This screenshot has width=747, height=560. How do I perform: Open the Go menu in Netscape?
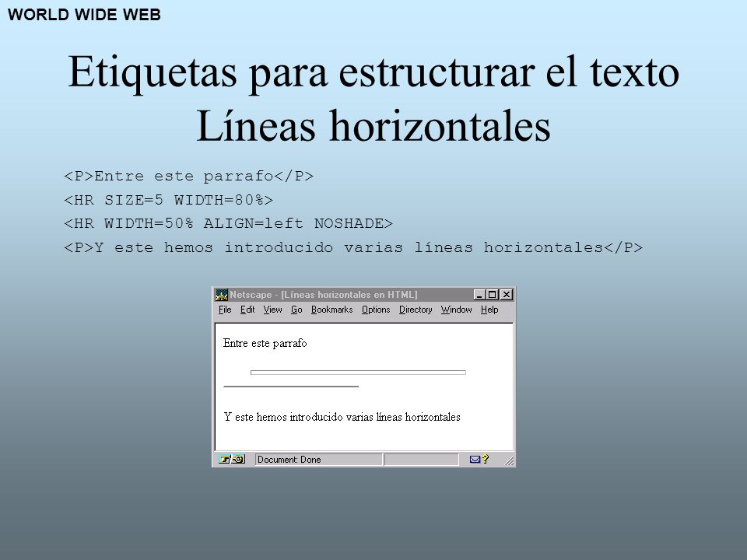296,310
